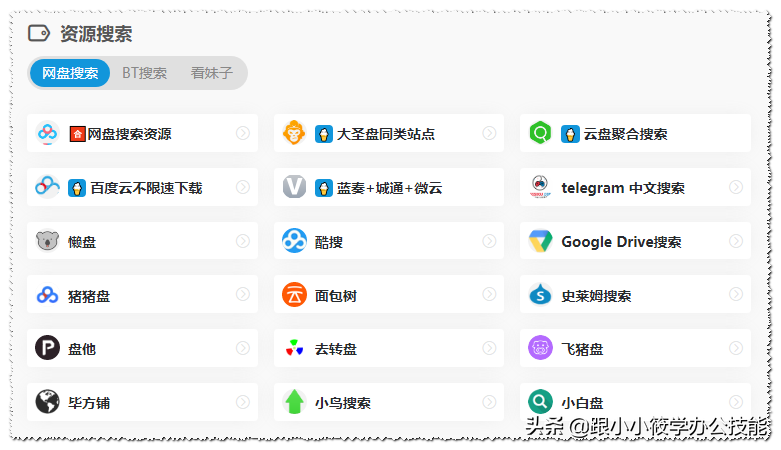781x450 pixels.
Task: Click the arrow chevron on 面包树 card
Action: tap(489, 295)
